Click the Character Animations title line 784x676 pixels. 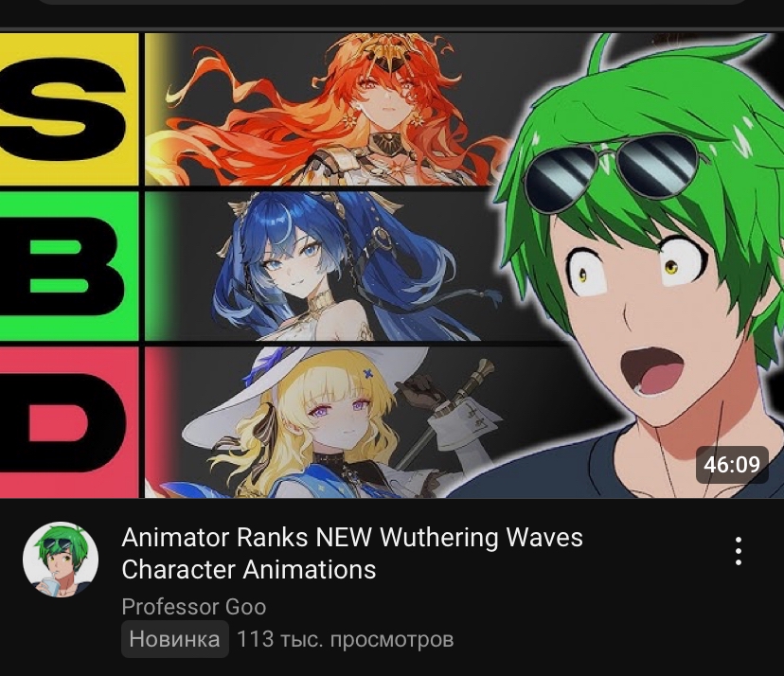click(x=248, y=570)
